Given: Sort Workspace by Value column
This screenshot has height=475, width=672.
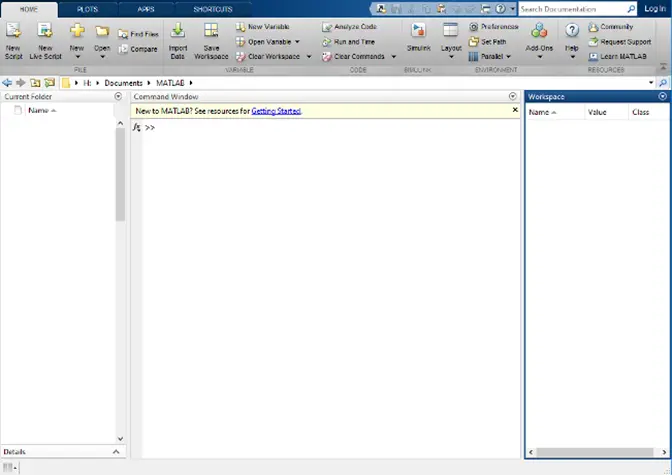Looking at the screenshot, I should pos(606,112).
